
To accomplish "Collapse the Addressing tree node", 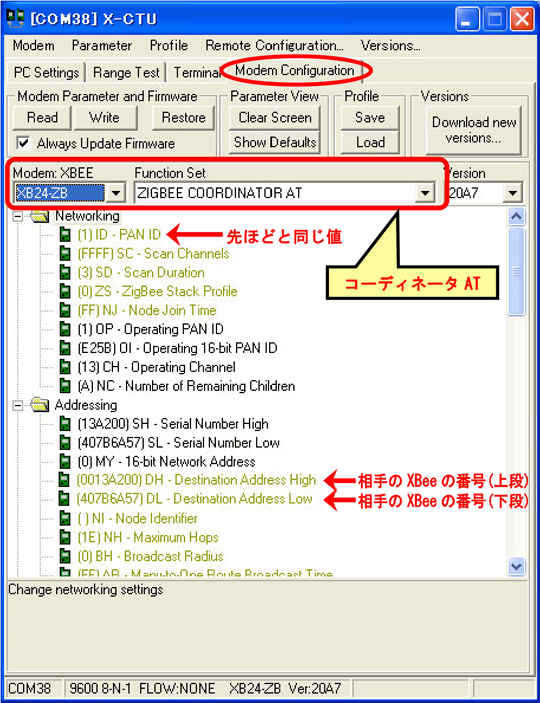I will 18,405.
